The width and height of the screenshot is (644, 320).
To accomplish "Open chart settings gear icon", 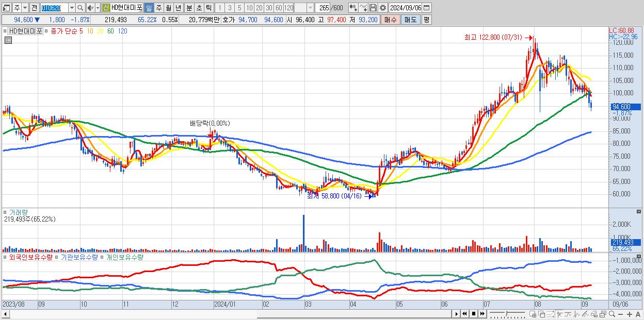I will coord(383,8).
